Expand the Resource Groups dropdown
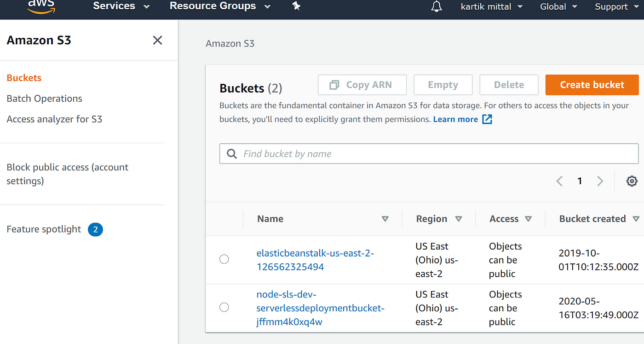This screenshot has width=644, height=344. 220,6
